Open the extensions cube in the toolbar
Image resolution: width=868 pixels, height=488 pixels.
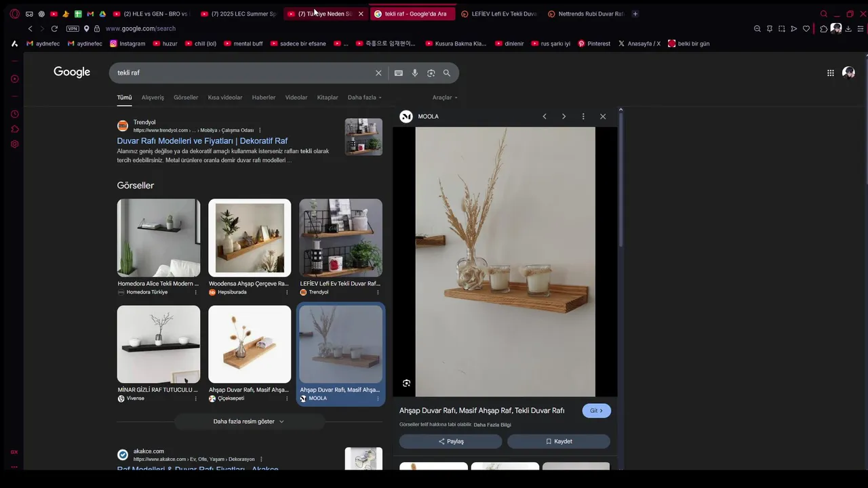click(824, 28)
